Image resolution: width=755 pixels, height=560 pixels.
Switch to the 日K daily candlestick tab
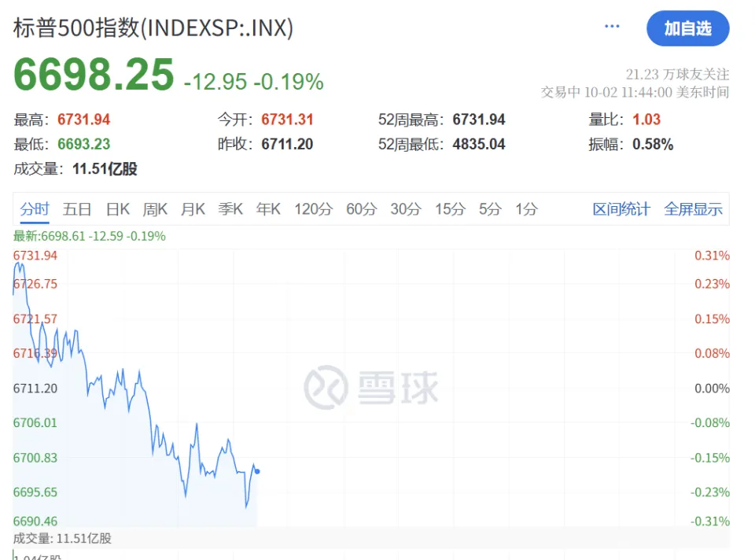tap(118, 209)
